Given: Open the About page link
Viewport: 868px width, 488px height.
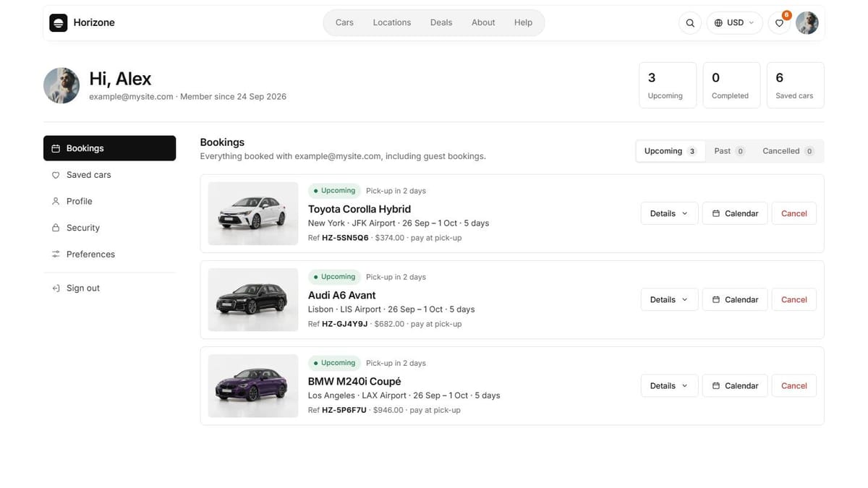Looking at the screenshot, I should click(483, 22).
